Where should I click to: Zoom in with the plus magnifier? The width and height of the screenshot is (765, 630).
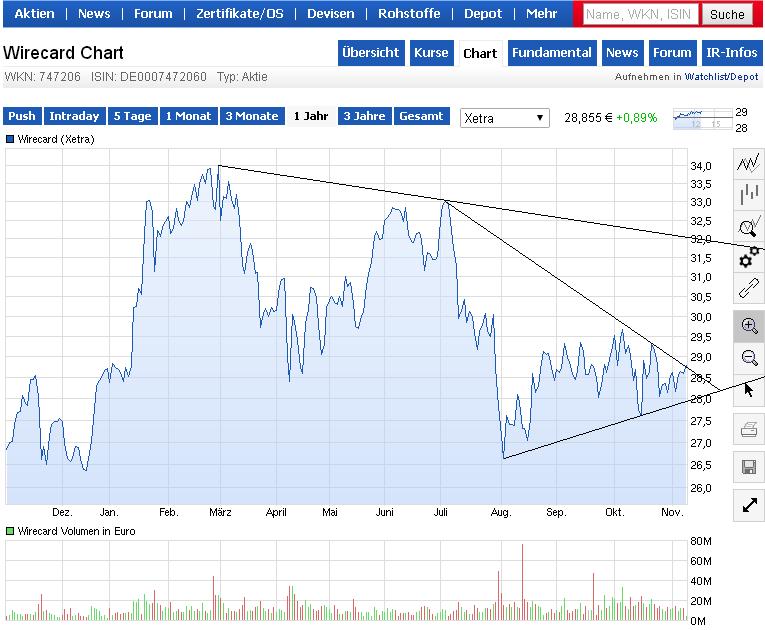point(748,325)
